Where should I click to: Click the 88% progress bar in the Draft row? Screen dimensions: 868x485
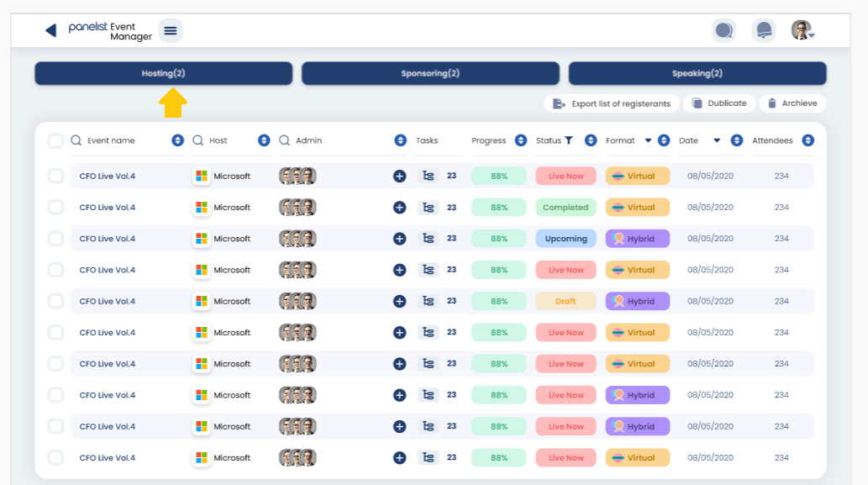(x=499, y=301)
